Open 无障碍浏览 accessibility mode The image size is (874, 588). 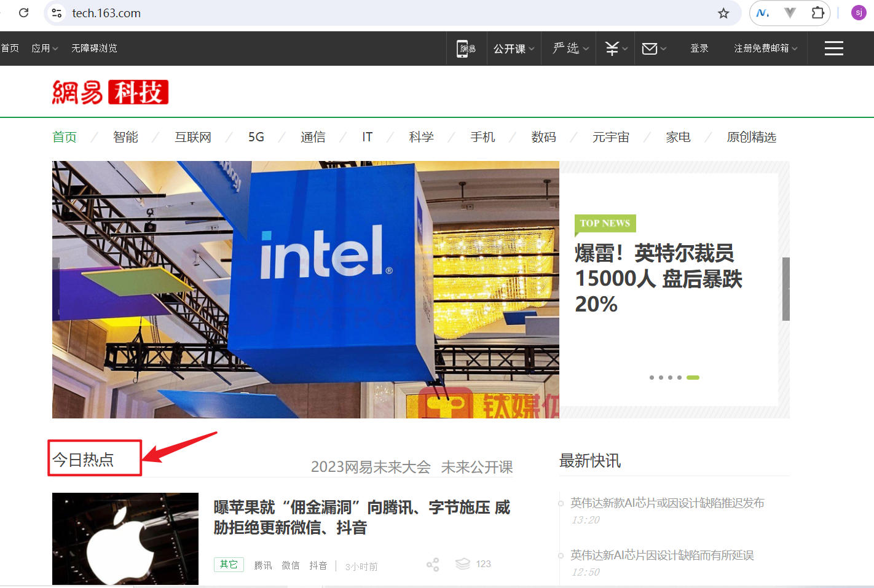tap(94, 48)
